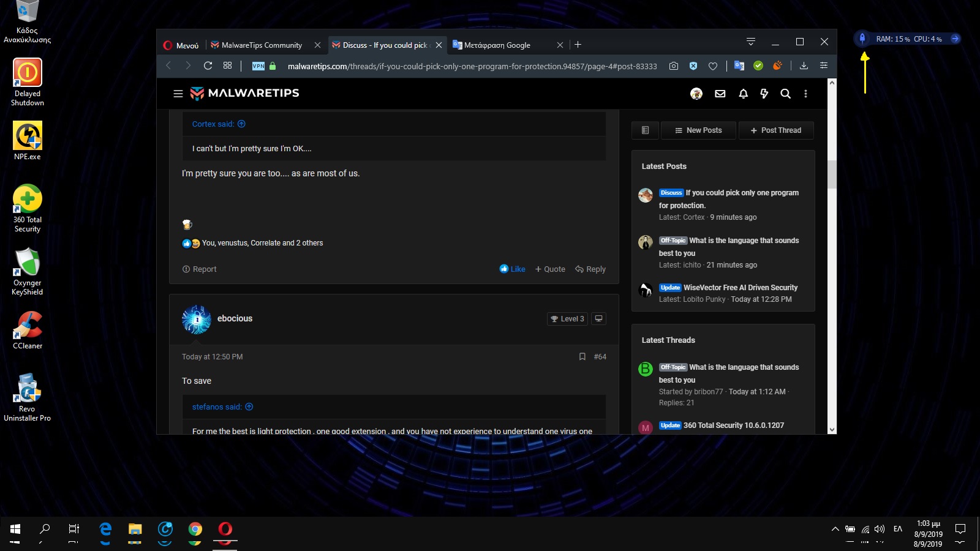Take a snapshot with Opera's camera icon
The image size is (980, 551).
[674, 66]
